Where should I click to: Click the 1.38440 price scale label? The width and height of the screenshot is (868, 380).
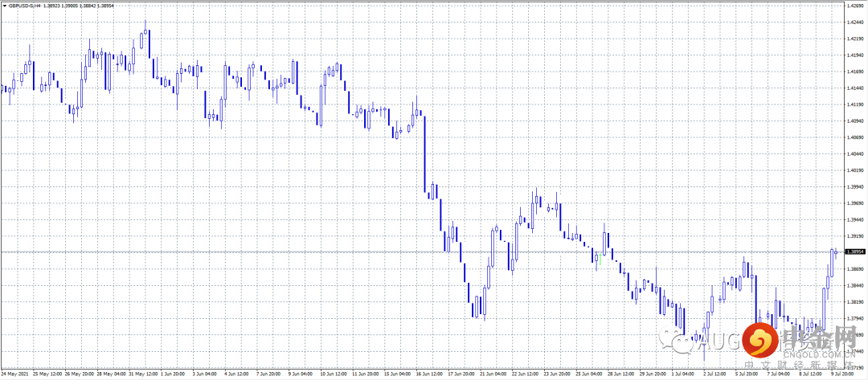tap(854, 285)
